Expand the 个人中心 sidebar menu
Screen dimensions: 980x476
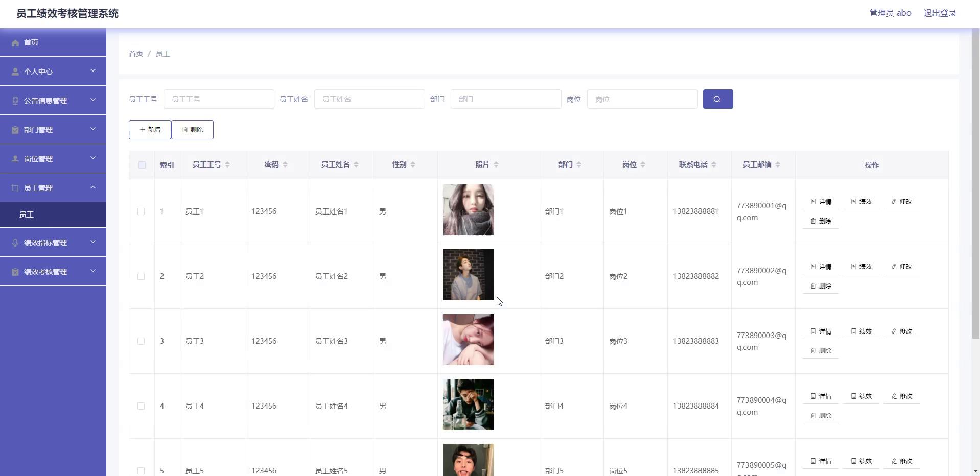[53, 72]
